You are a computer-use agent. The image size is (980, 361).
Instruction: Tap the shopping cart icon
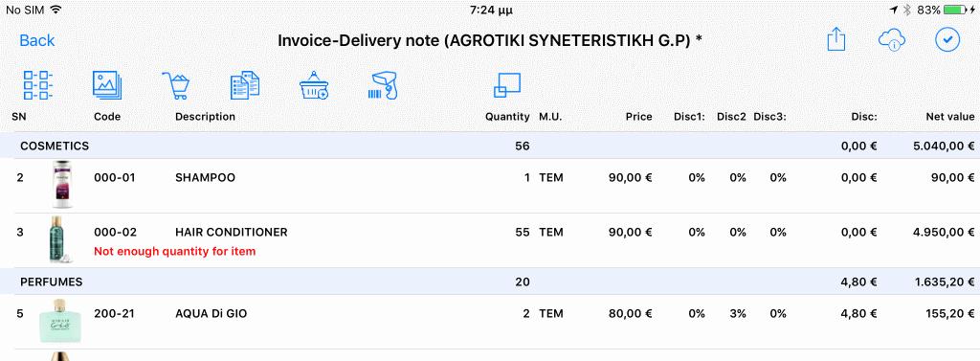click(176, 85)
